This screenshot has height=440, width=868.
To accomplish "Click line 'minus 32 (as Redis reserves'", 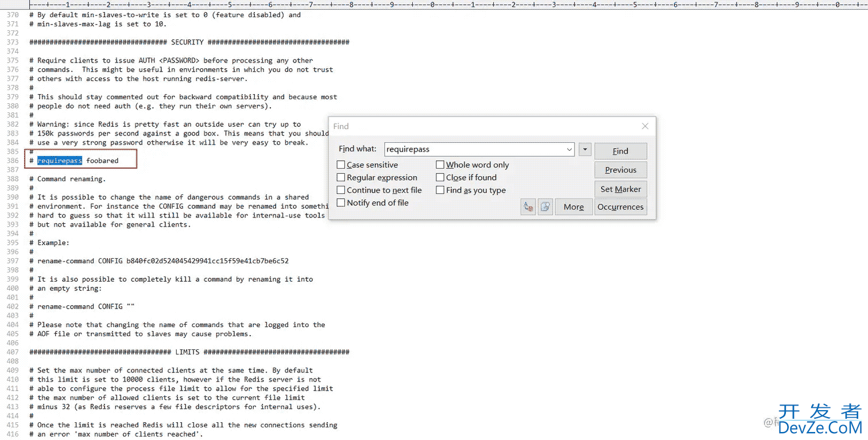I will point(175,407).
